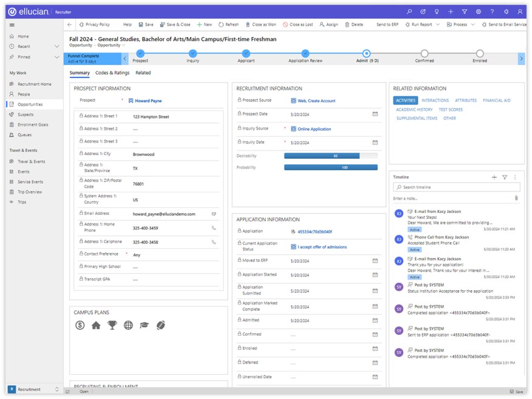532x399 pixels.
Task: Toggle the hamburger navigation menu
Action: (12, 24)
